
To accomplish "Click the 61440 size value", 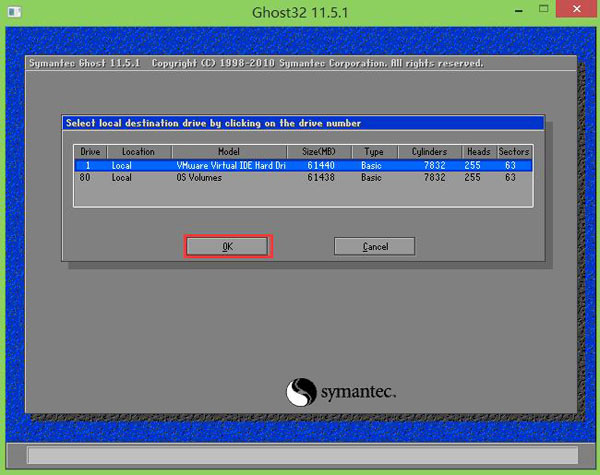I will point(321,165).
